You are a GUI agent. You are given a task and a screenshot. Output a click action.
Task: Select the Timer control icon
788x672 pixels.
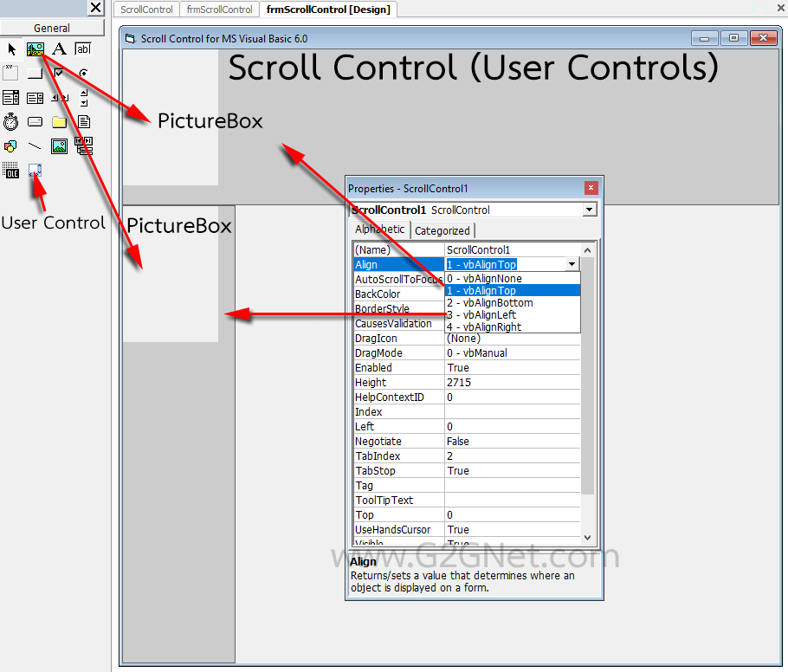[11, 121]
